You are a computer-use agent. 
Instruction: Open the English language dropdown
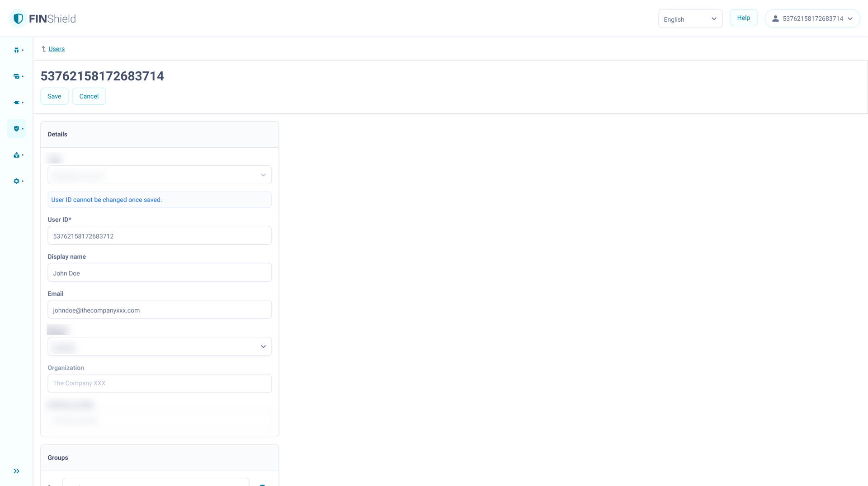tap(690, 19)
